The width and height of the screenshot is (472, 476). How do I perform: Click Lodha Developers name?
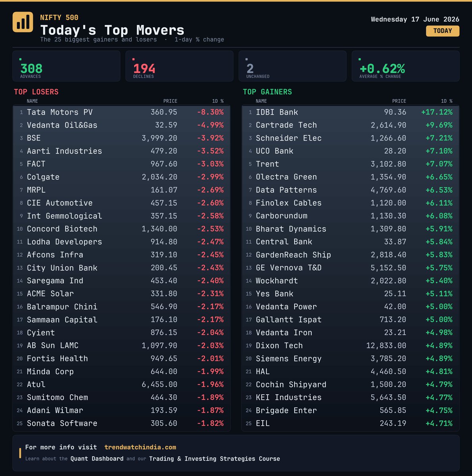(x=64, y=242)
